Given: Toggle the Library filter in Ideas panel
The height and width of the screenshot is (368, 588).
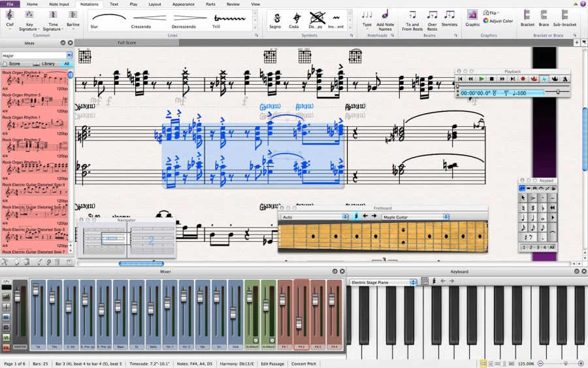Looking at the screenshot, I should (x=45, y=64).
